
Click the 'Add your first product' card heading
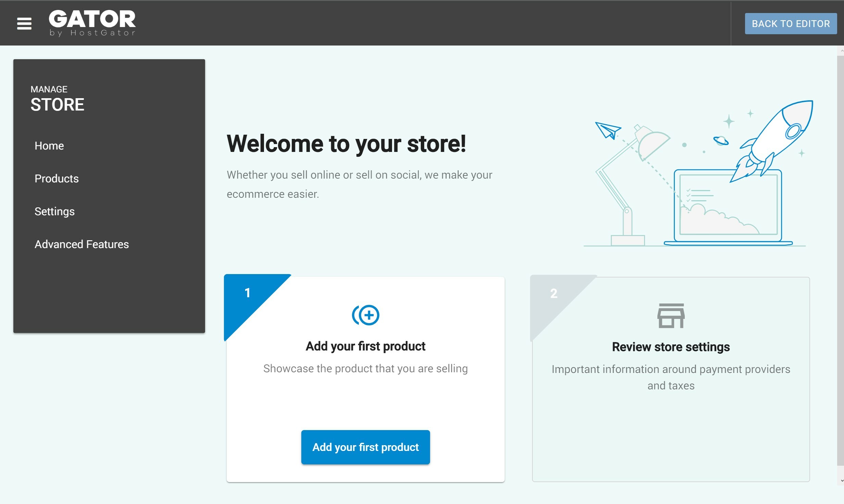(x=365, y=346)
